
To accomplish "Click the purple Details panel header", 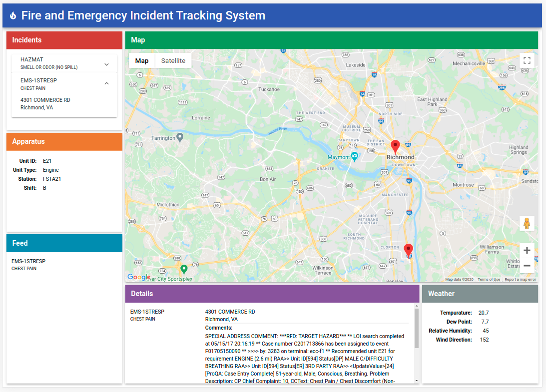I will click(x=272, y=294).
